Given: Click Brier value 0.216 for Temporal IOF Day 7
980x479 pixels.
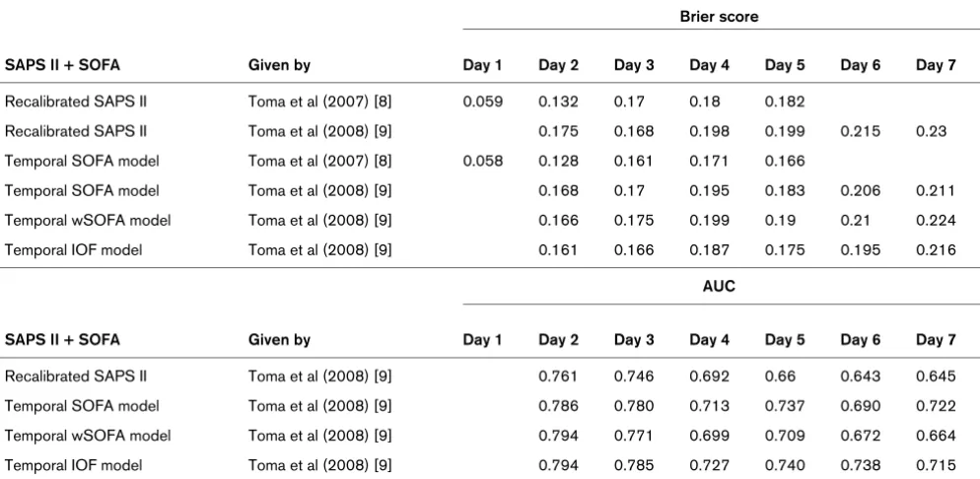Looking at the screenshot, I should (x=936, y=249).
